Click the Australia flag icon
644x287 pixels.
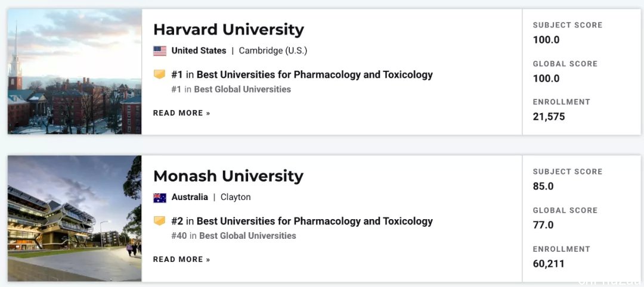point(160,198)
